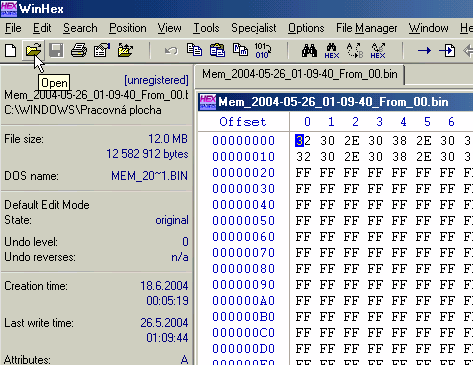473x365 pixels.
Task: Click the Copy Block icon
Action: click(x=194, y=50)
